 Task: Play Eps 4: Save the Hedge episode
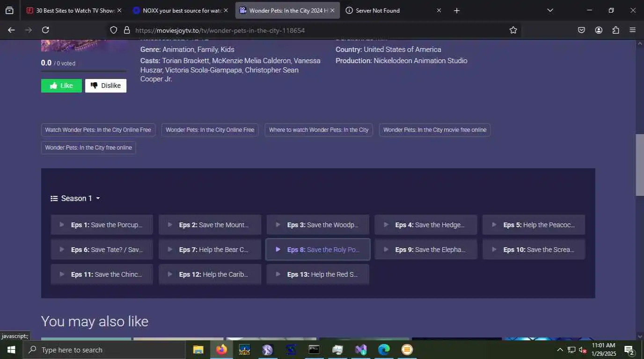pos(426,225)
